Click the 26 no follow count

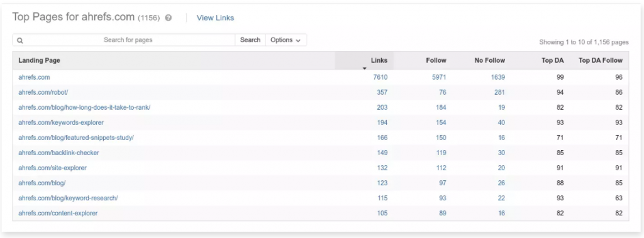click(x=501, y=183)
